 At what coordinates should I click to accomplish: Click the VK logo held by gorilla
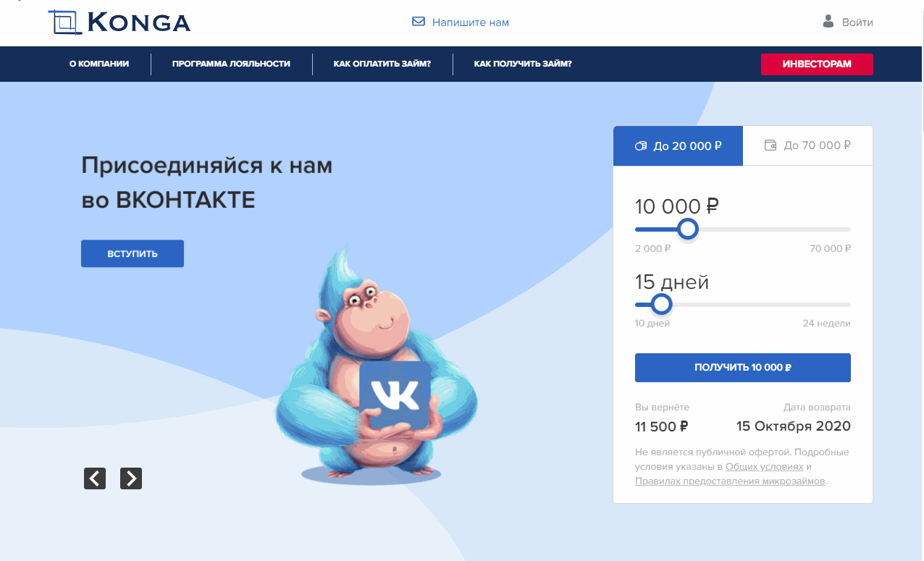395,396
